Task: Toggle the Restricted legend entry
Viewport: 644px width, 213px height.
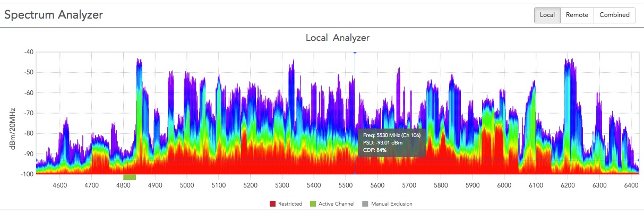Action: (x=286, y=203)
